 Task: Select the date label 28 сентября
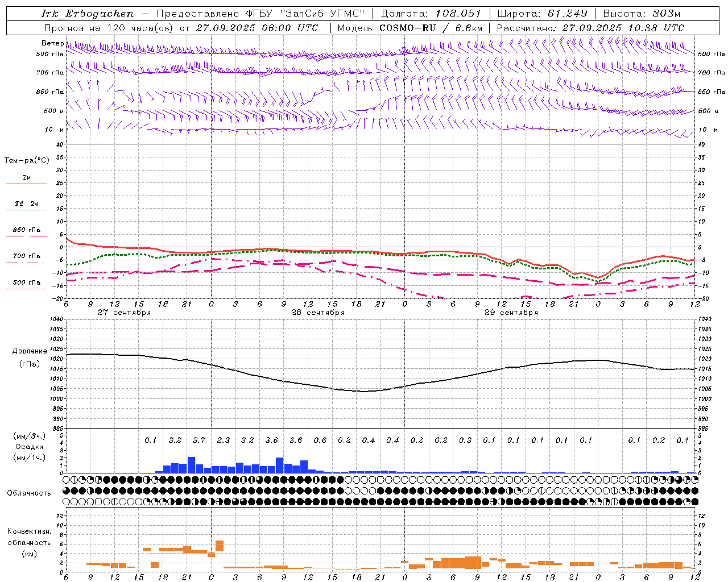[x=318, y=313]
